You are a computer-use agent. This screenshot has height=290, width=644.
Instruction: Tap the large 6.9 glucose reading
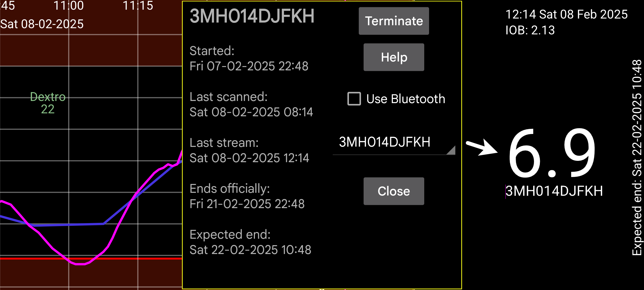coord(552,154)
